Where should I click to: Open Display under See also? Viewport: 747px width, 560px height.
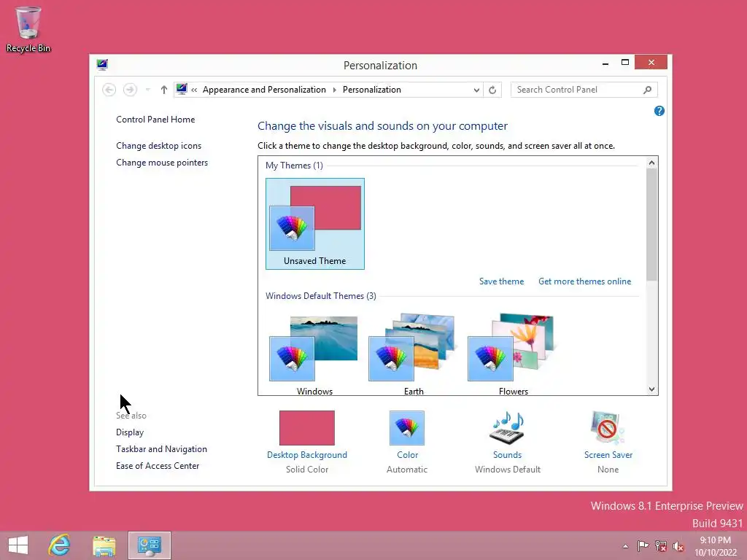[x=130, y=432]
